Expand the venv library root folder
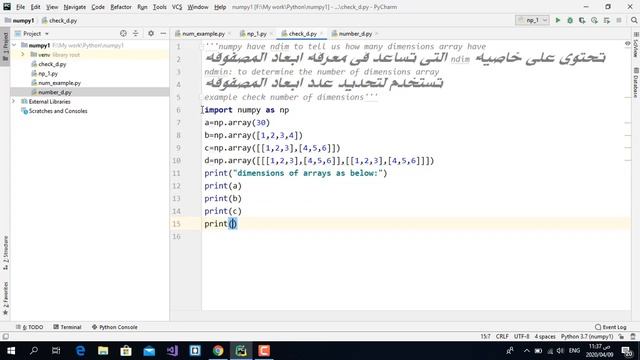Image resolution: width=640 pixels, height=360 pixels. (x=23, y=55)
